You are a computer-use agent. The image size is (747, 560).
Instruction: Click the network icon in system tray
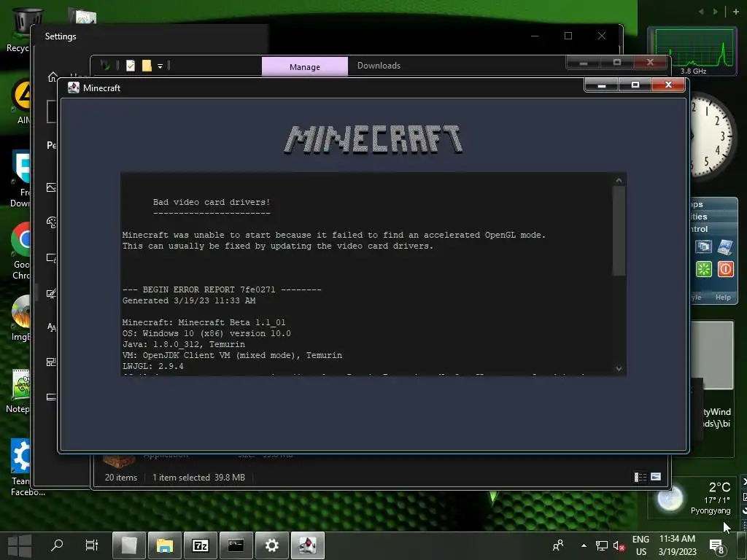click(x=602, y=545)
